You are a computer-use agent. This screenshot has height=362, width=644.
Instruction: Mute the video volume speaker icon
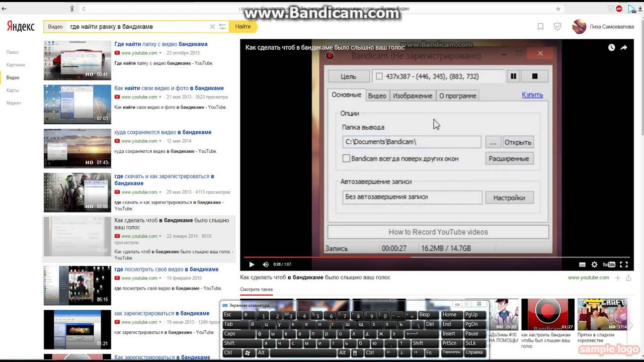tap(266, 264)
